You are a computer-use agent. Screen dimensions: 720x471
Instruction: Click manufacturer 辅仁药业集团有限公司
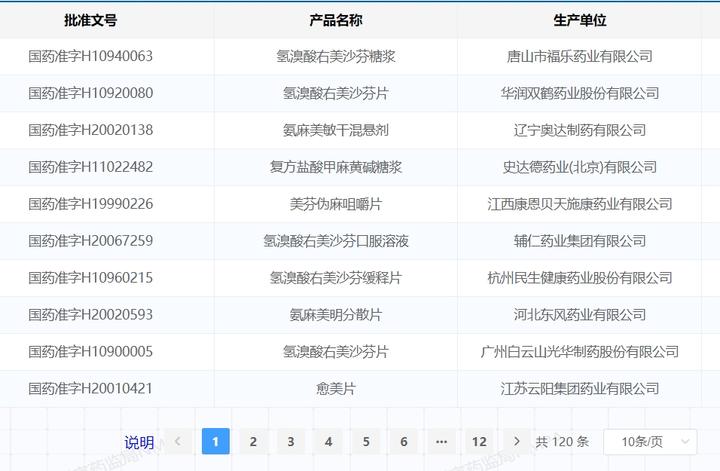coord(580,241)
